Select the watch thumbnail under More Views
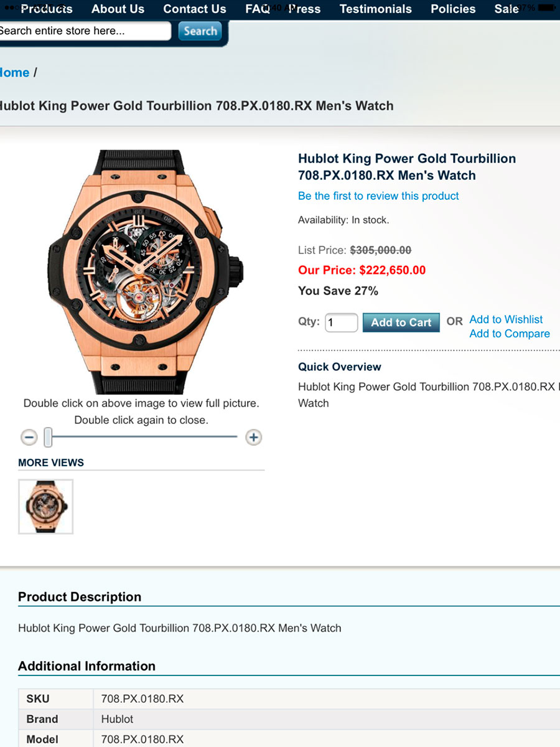 tap(45, 506)
